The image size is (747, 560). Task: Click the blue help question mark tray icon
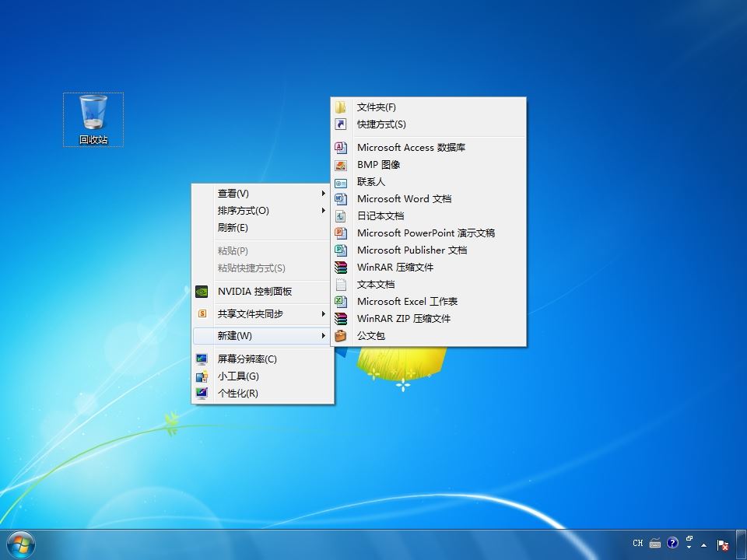pyautogui.click(x=672, y=543)
